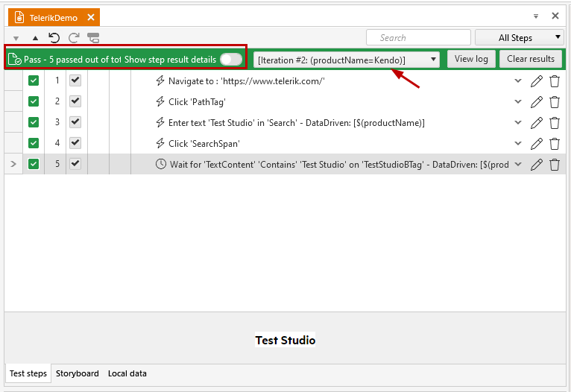Expand the chevron on Click 'PathTag' step
The height and width of the screenshot is (392, 571).
click(x=518, y=101)
